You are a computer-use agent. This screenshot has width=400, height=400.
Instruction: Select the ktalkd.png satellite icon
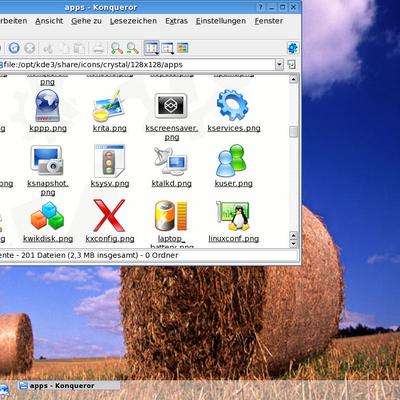click(170, 161)
